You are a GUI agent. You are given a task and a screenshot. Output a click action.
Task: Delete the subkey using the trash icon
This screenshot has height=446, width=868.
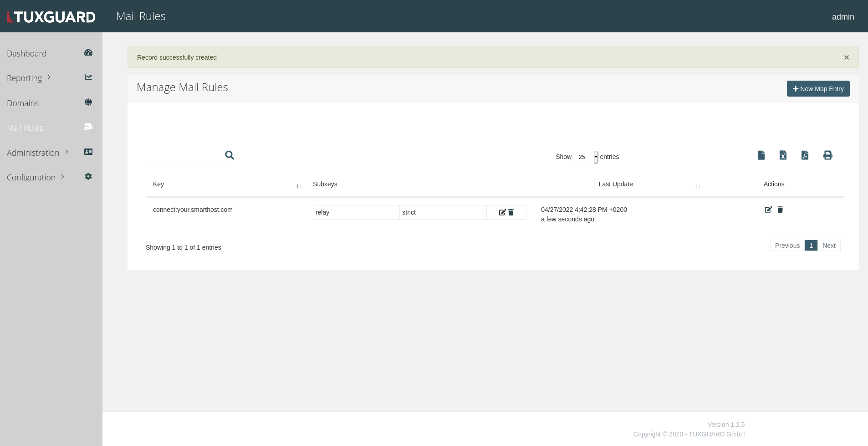pos(511,212)
